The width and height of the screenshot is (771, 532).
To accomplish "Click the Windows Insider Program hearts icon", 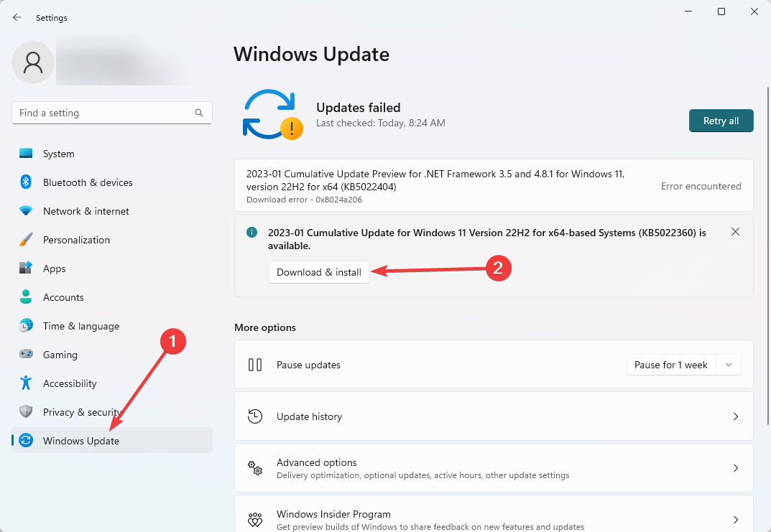I will point(254,520).
